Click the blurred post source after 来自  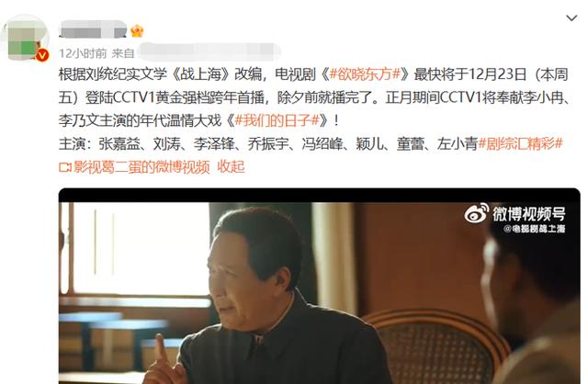[209, 52]
